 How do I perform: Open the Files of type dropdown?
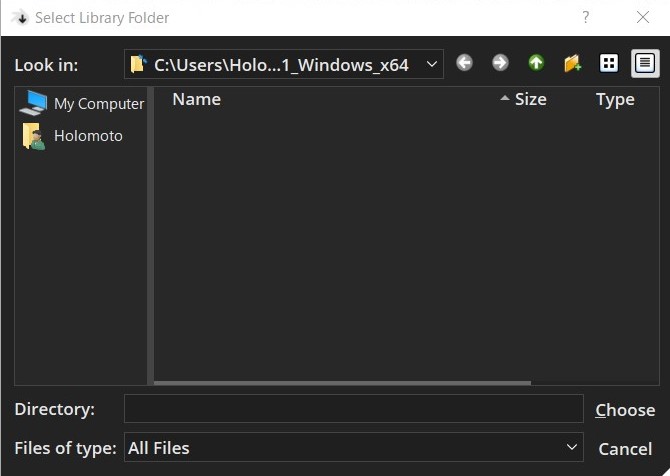pos(353,447)
